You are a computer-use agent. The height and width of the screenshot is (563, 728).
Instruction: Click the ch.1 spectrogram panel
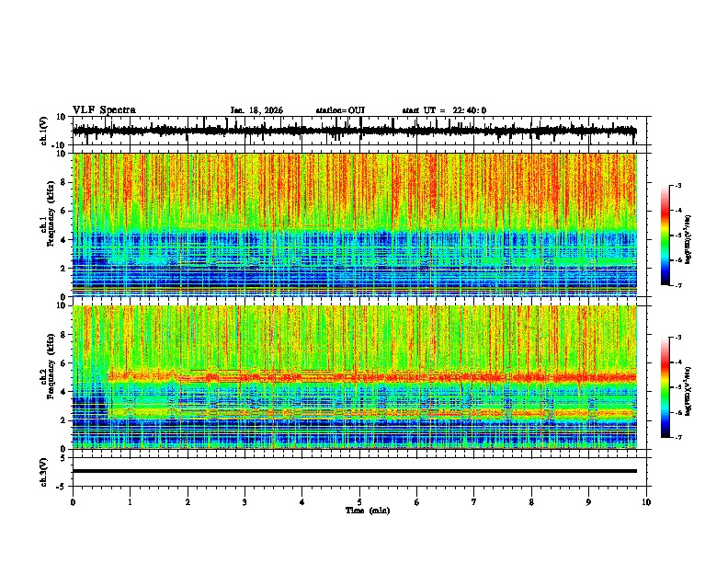355,224
